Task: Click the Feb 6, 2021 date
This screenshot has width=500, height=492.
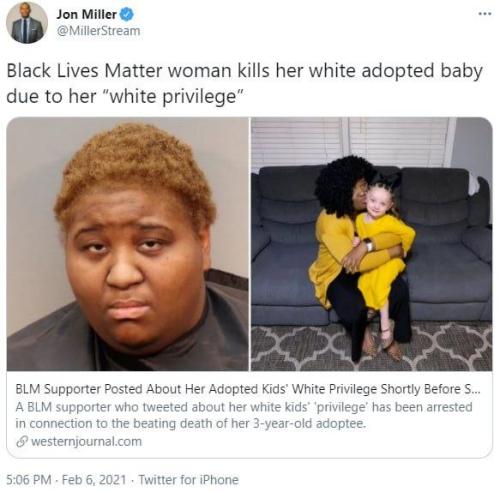Action: pos(94,480)
